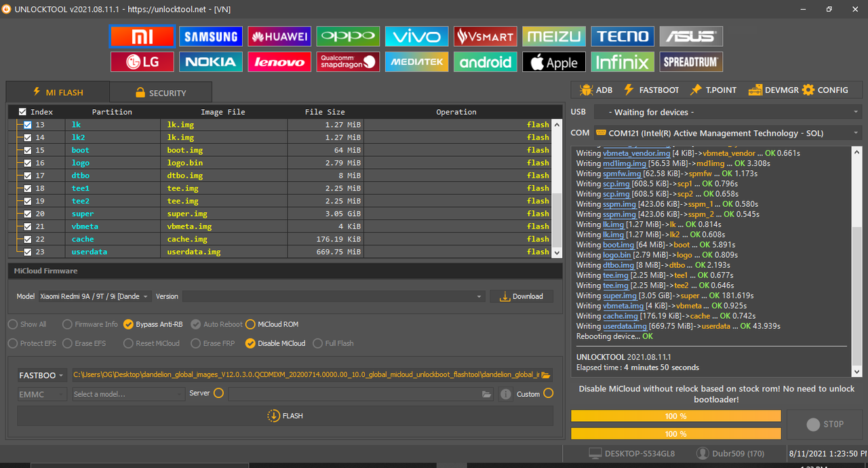Click the partition list vertical scrollbar
868x468 pixels.
[557, 188]
